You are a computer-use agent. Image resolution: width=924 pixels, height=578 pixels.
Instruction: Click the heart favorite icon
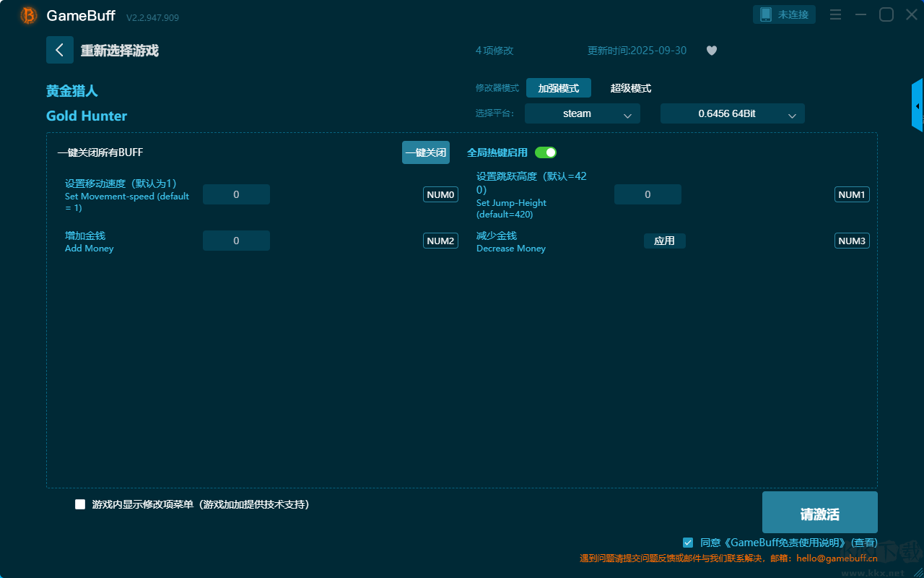[x=711, y=51]
